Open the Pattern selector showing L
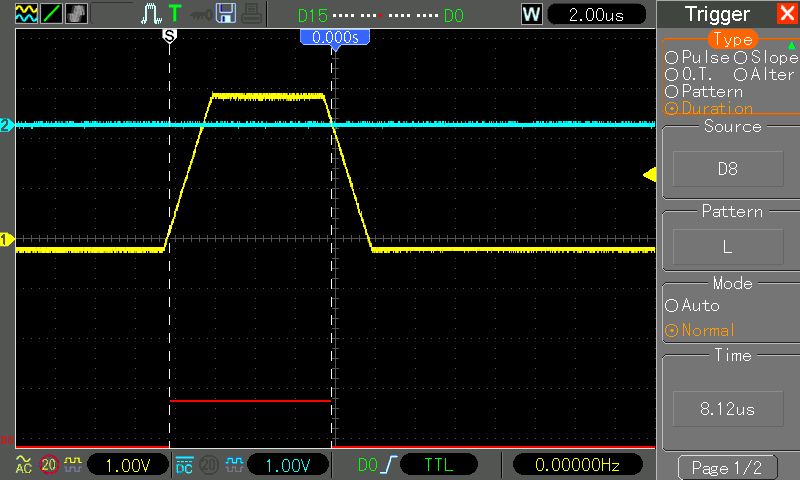The image size is (800, 480). coord(727,246)
